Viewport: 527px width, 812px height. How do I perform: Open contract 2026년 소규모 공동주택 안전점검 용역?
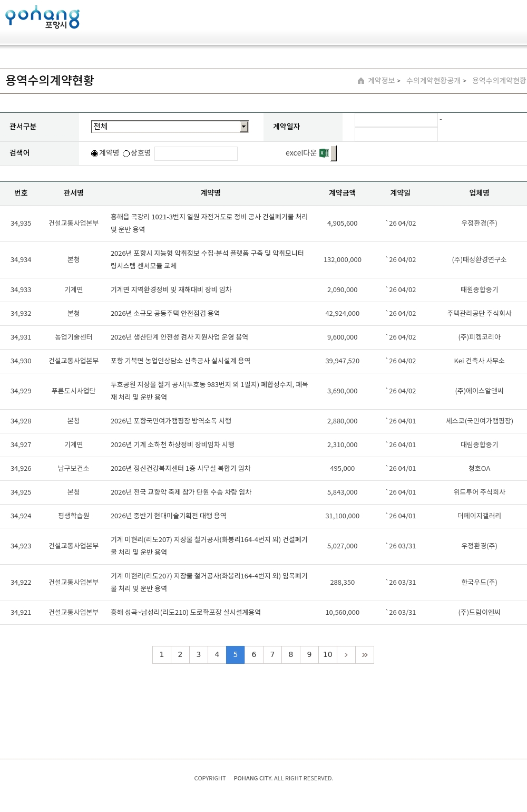click(165, 313)
